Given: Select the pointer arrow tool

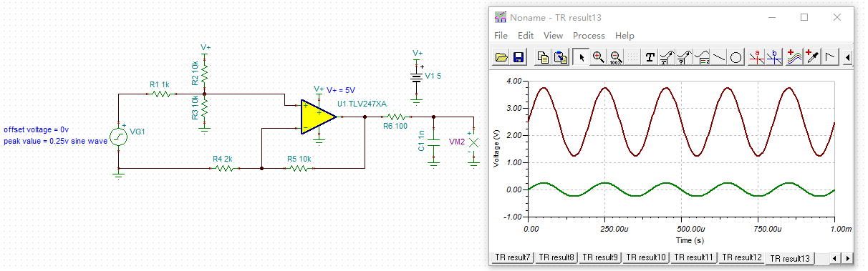Looking at the screenshot, I should click(582, 57).
